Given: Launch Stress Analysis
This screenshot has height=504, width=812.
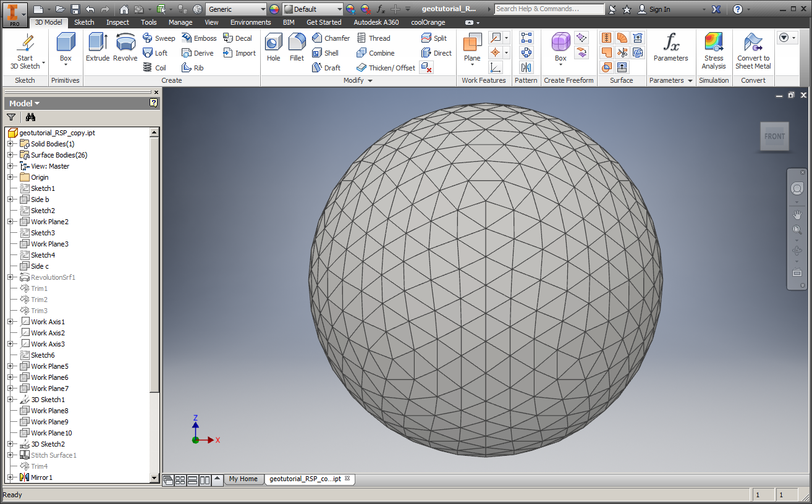Looking at the screenshot, I should click(714, 51).
